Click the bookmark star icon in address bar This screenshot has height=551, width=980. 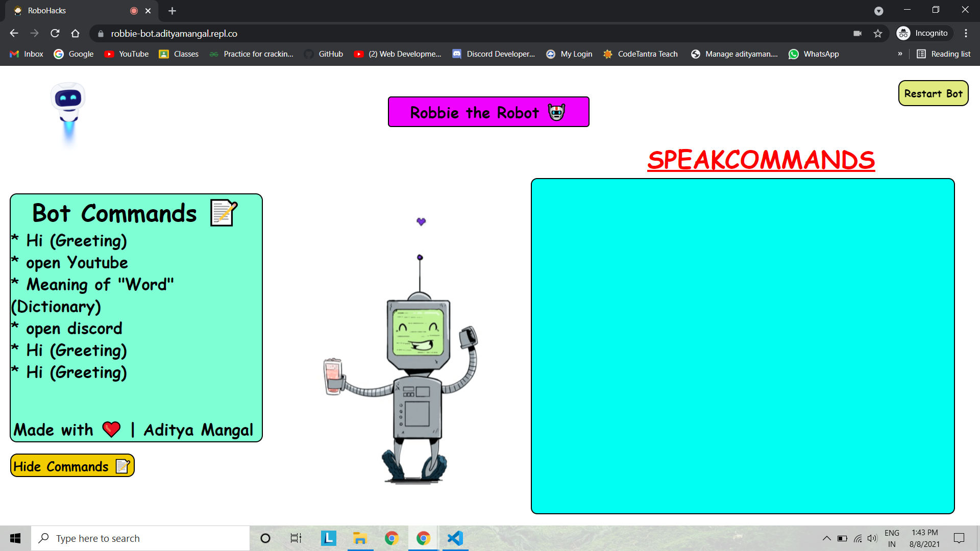878,34
